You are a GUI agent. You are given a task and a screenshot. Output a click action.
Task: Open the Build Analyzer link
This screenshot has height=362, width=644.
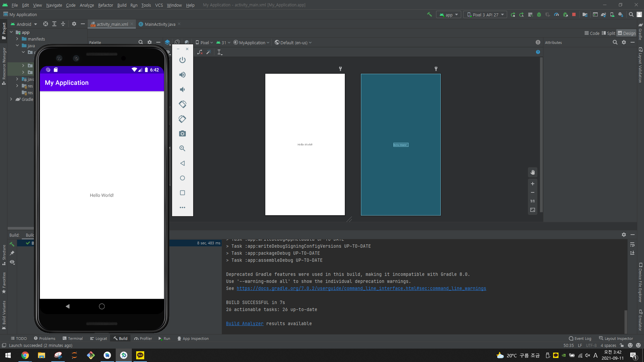pyautogui.click(x=245, y=323)
